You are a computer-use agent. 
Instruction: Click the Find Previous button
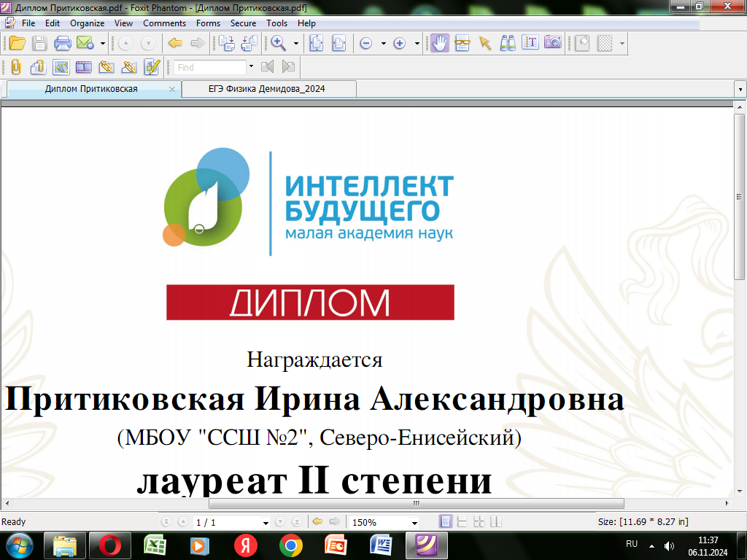point(267,66)
